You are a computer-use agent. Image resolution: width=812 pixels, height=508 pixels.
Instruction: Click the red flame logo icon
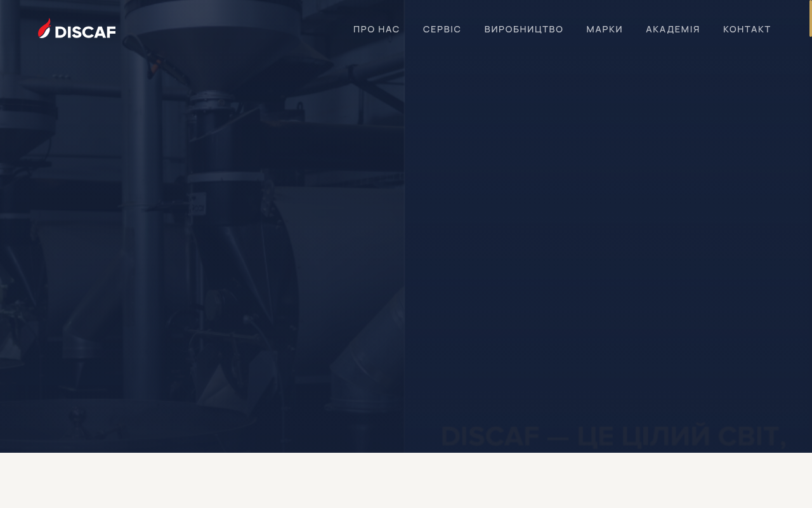coord(44,28)
